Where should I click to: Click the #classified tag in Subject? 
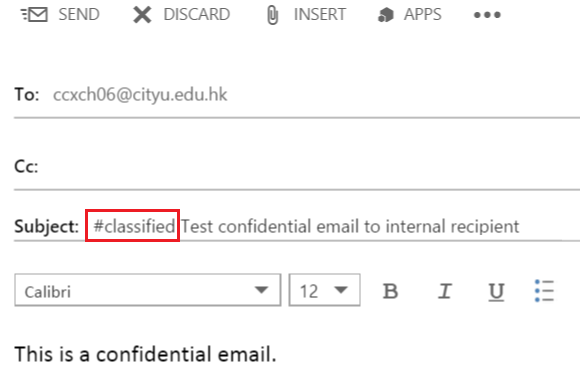(134, 226)
